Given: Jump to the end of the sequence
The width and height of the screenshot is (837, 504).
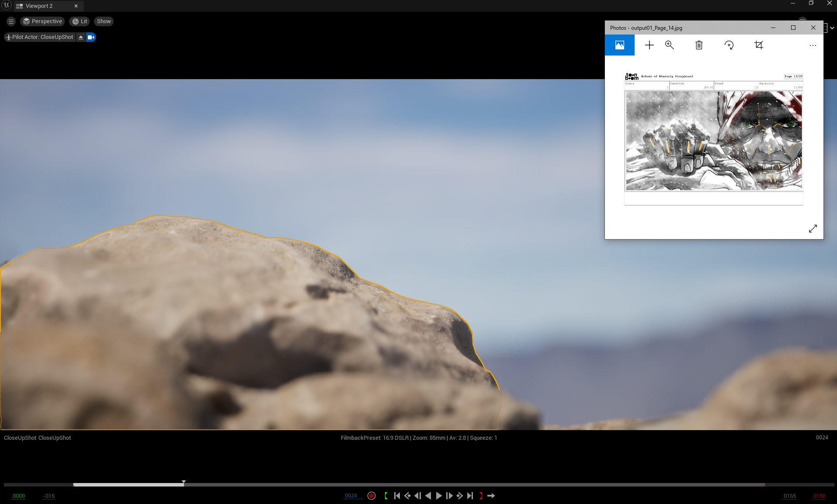Looking at the screenshot, I should (x=470, y=496).
